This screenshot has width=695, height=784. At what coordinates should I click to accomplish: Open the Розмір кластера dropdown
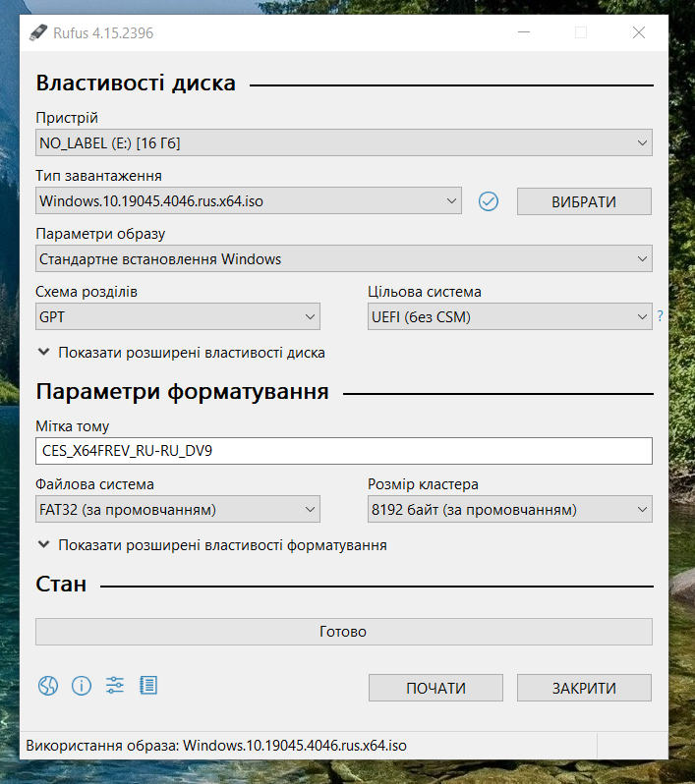click(510, 510)
